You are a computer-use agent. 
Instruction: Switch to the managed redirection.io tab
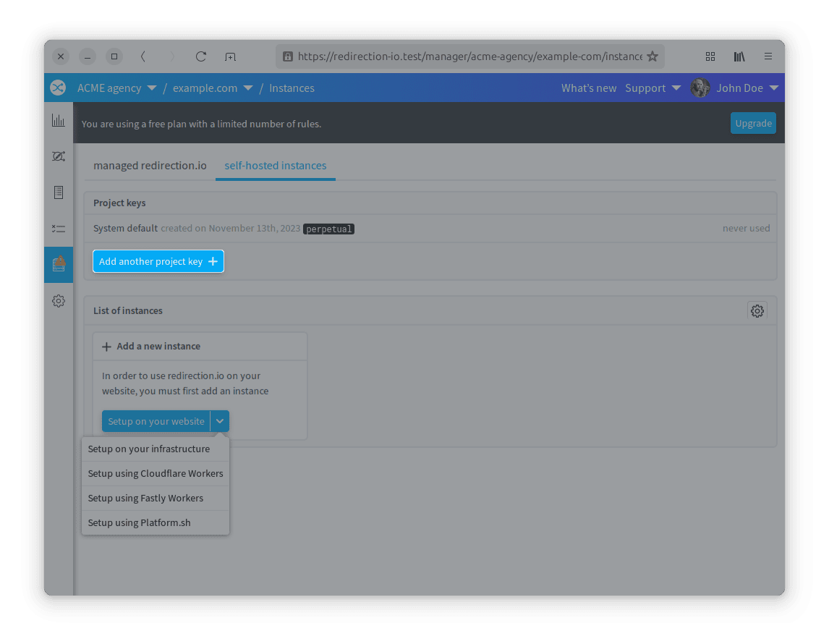pyautogui.click(x=149, y=165)
